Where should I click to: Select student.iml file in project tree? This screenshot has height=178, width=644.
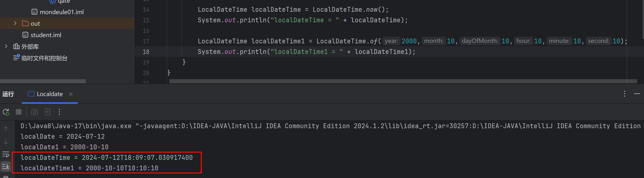point(46,35)
